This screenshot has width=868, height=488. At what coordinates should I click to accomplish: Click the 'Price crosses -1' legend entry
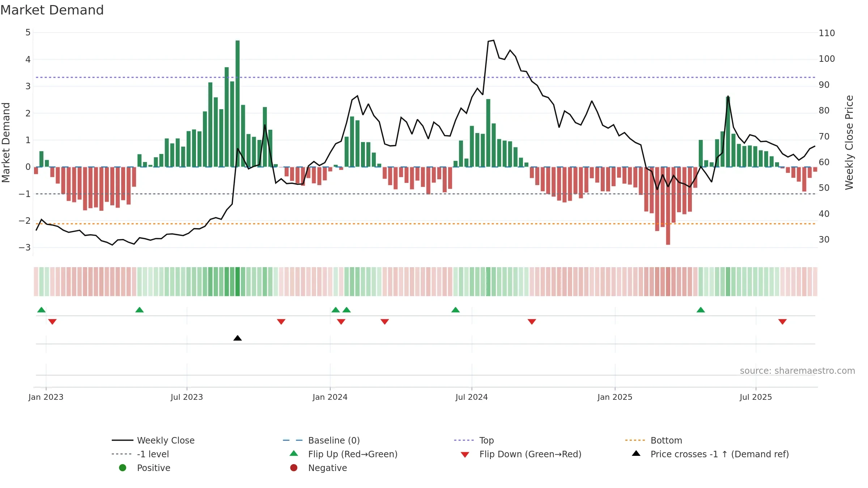click(x=710, y=454)
